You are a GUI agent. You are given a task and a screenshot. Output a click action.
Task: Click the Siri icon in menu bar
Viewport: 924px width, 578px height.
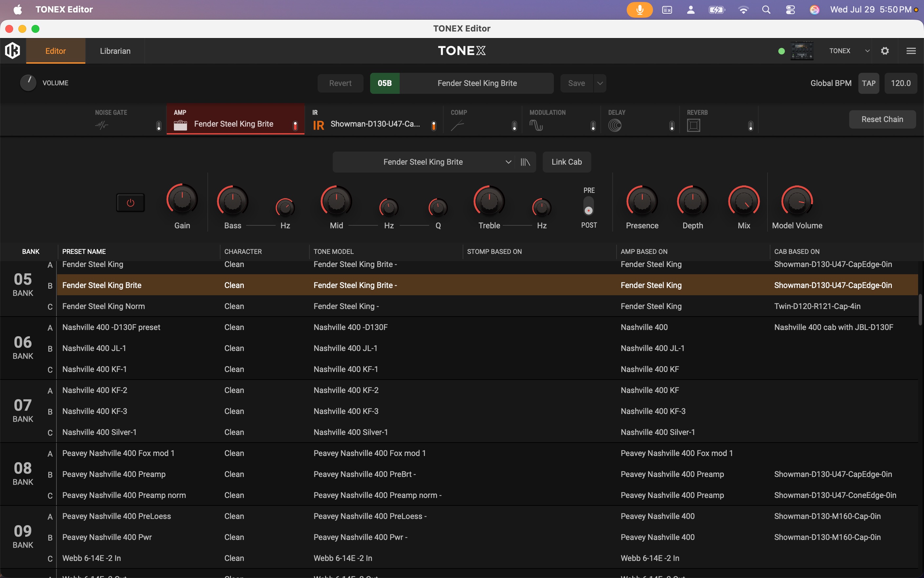[x=814, y=10]
